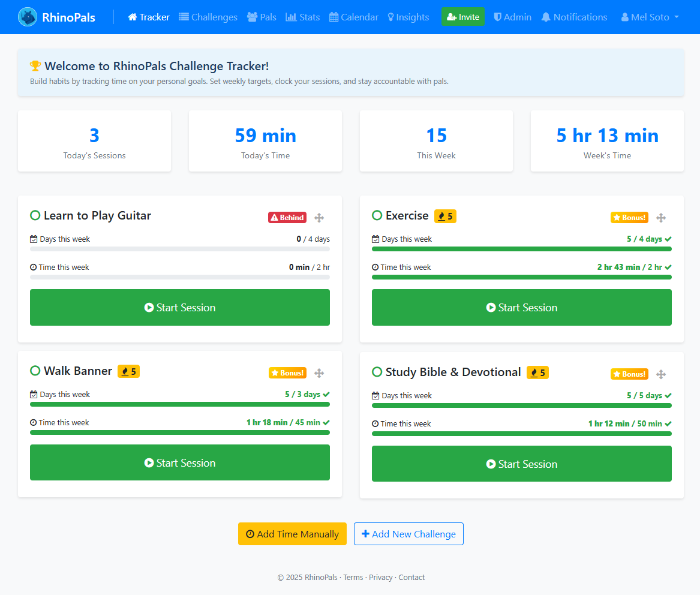Start a session for Exercise
The width and height of the screenshot is (700, 595).
(521, 307)
